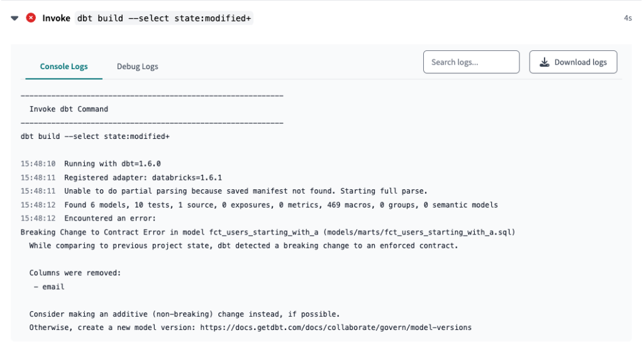Click the 'Encountered an error:' log line
This screenshot has width=644, height=347.
[110, 218]
